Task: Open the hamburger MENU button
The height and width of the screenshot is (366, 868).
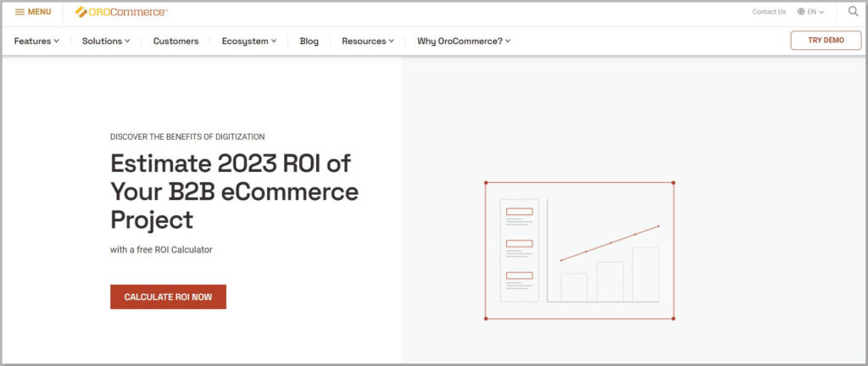Action: pyautogui.click(x=33, y=12)
